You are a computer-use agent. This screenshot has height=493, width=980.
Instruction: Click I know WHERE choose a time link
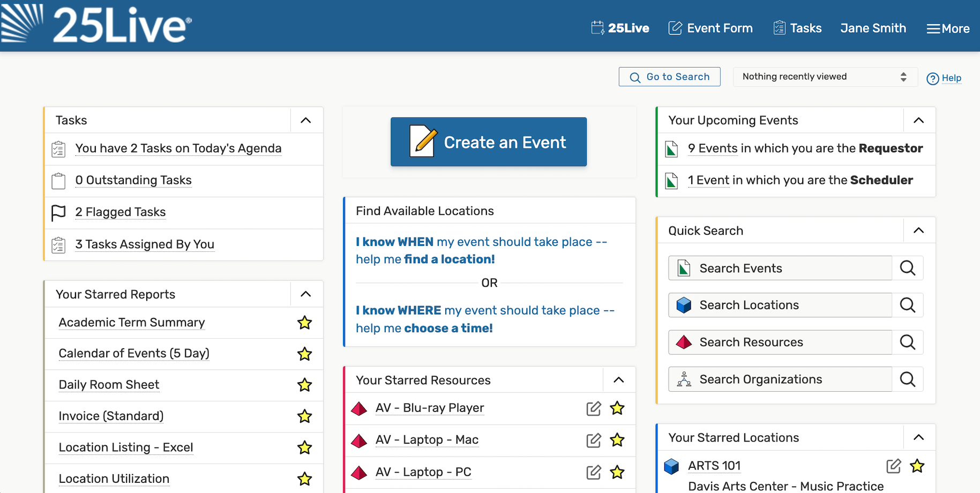[485, 319]
